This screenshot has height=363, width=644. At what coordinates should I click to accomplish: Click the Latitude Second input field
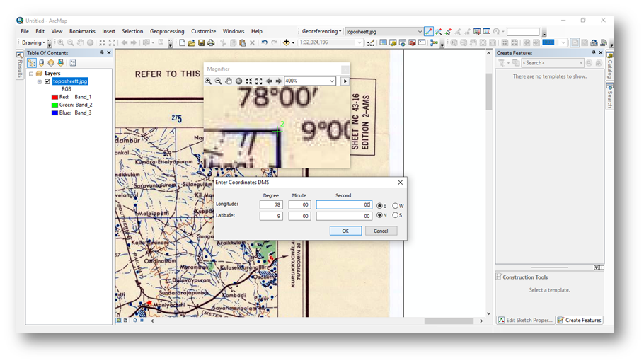(344, 216)
